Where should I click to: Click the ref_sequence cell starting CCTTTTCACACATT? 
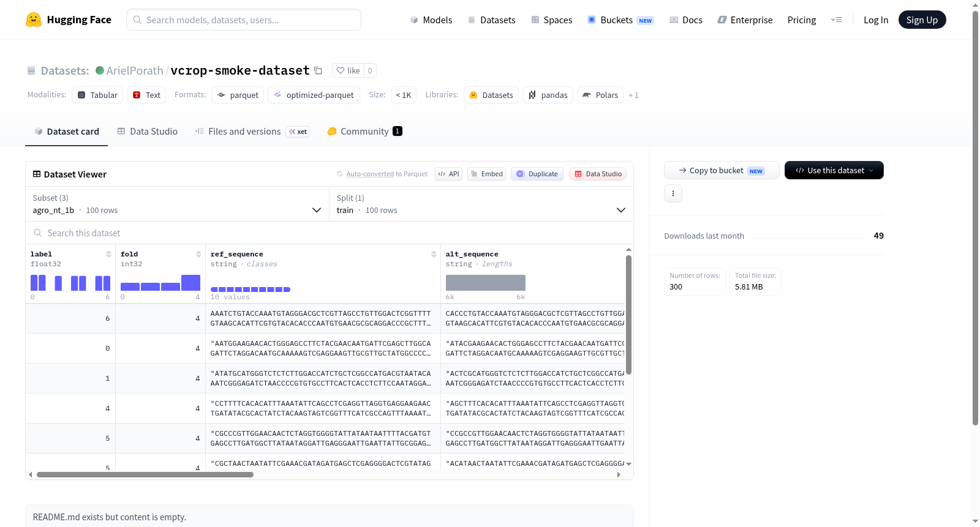[323, 408]
